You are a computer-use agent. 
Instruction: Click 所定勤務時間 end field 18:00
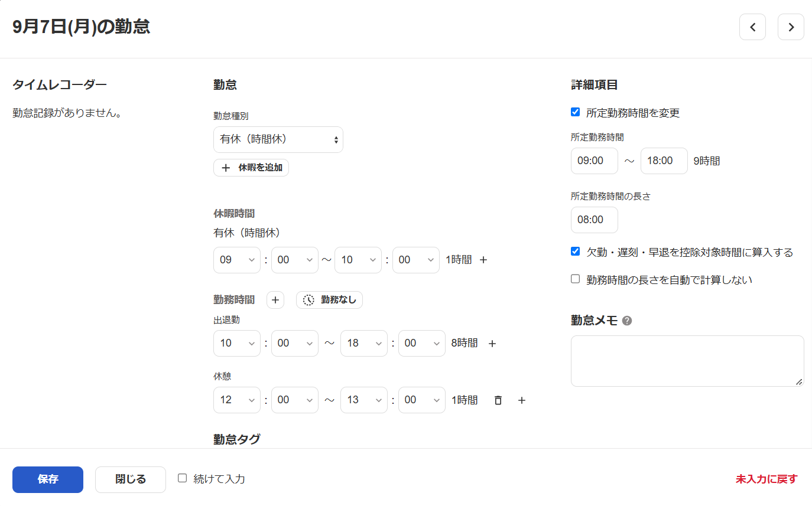[664, 161]
